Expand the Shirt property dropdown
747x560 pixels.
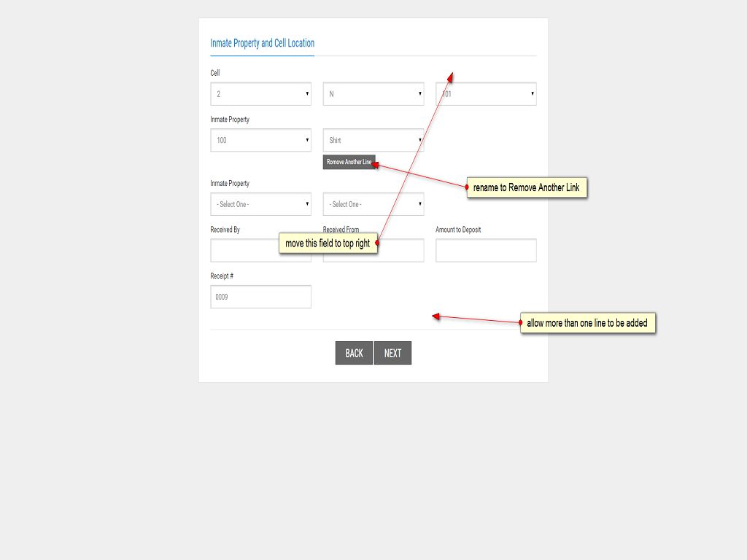(x=373, y=140)
